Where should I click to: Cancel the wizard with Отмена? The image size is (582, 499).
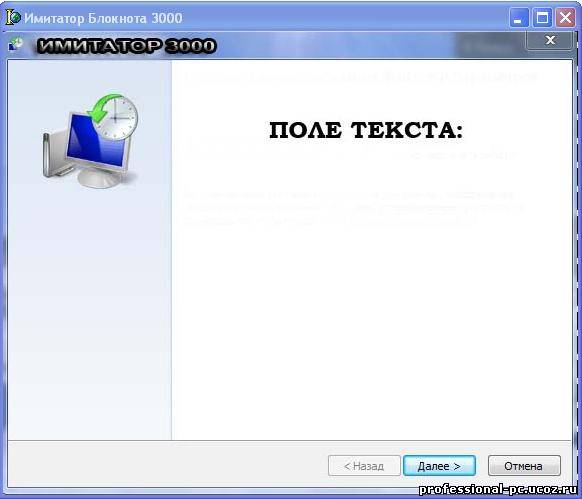click(524, 466)
